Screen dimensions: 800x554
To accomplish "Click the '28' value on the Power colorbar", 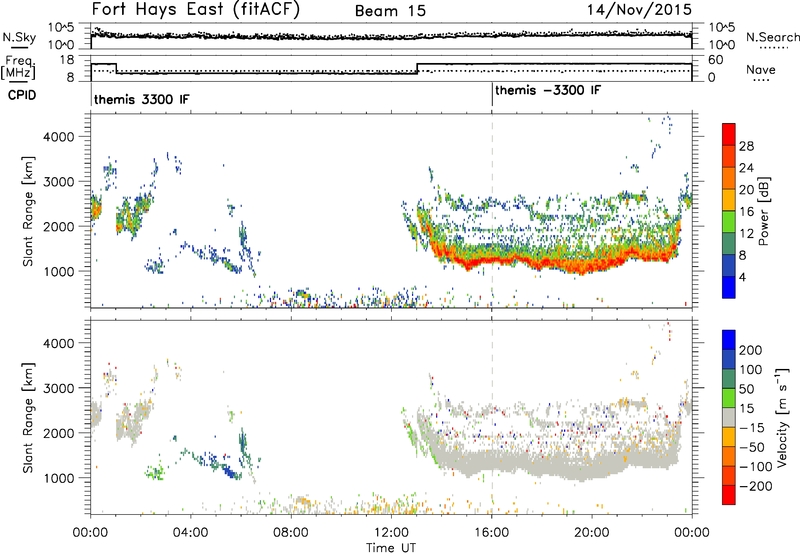I will coord(746,146).
